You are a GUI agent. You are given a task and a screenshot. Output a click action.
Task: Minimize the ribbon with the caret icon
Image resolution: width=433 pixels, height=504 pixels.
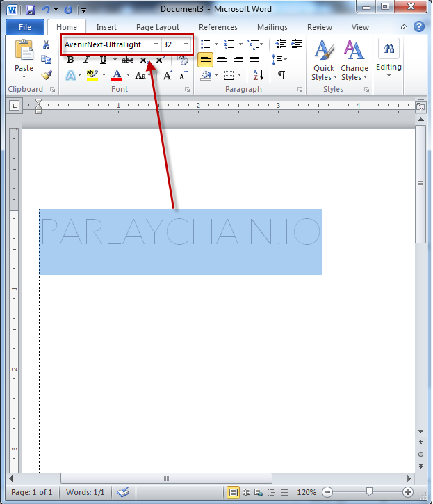tap(404, 27)
